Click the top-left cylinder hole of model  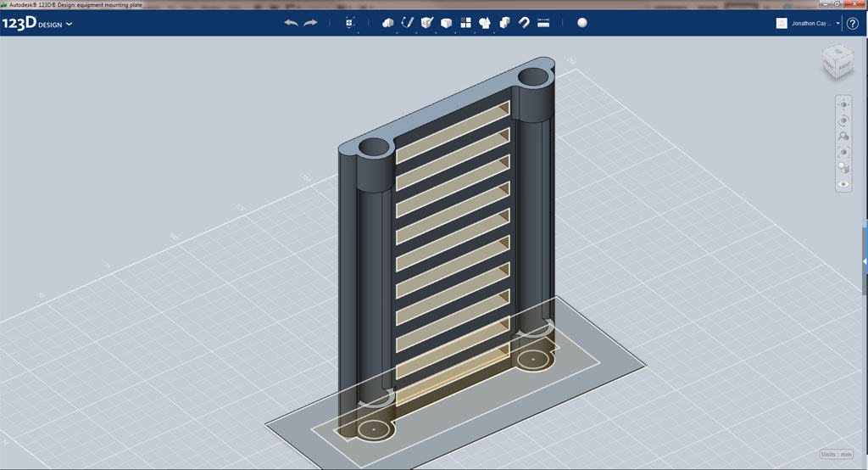374,148
